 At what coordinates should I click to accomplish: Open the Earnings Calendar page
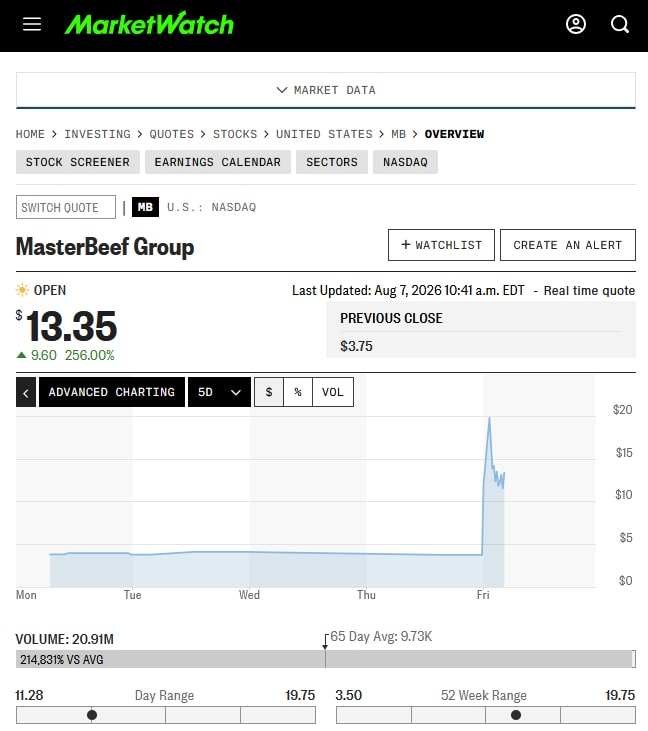(x=218, y=162)
